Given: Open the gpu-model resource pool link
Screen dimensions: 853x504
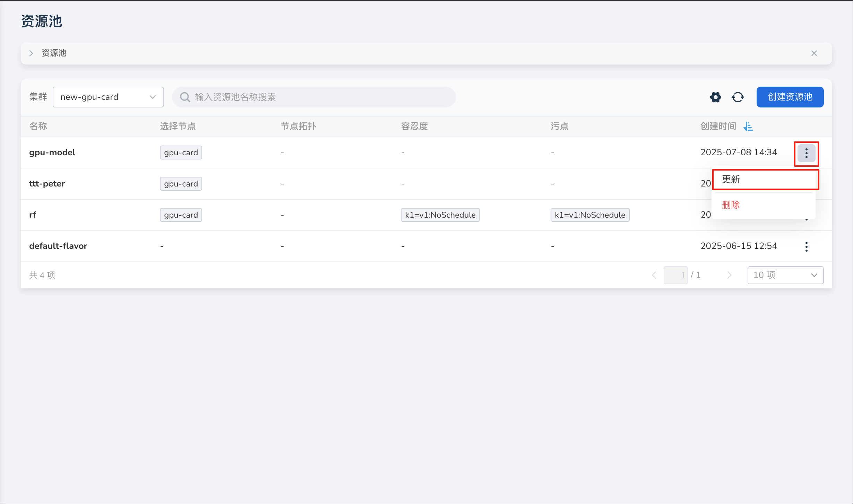Looking at the screenshot, I should [x=52, y=153].
